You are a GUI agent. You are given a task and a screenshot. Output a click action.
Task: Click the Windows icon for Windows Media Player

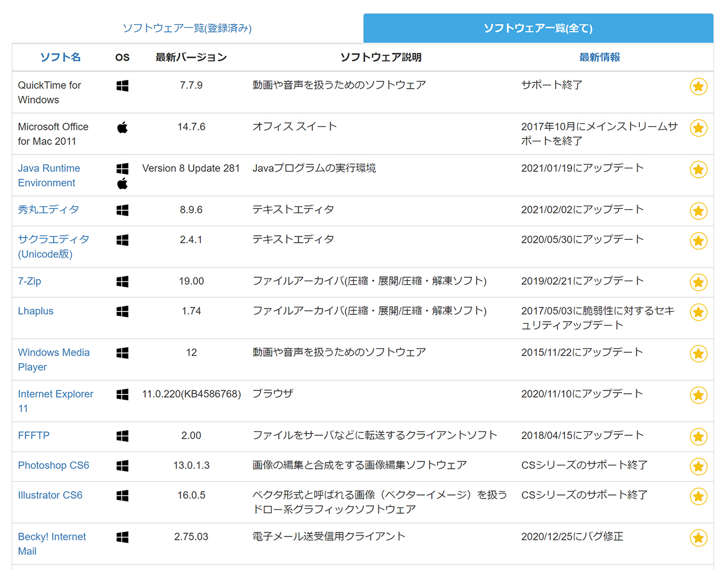coord(122,353)
